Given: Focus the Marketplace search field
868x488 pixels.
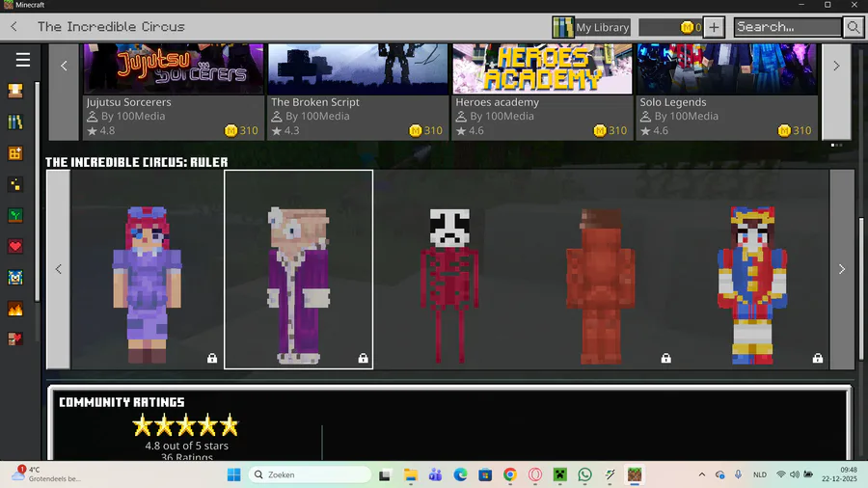Looking at the screenshot, I should [787, 27].
